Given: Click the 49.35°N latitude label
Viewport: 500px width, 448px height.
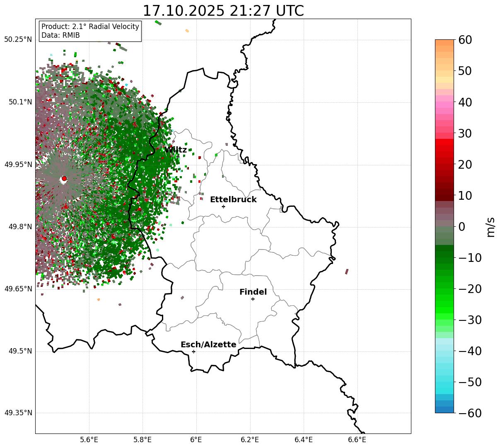Looking at the screenshot, I should [x=18, y=413].
